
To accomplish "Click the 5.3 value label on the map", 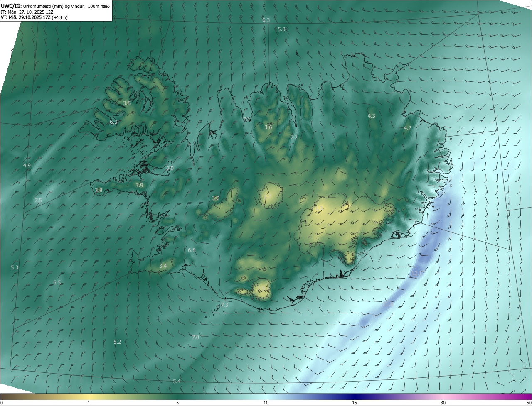I will [x=15, y=267].
